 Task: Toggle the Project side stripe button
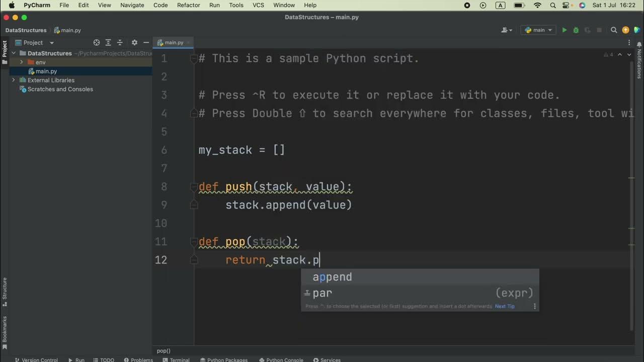tap(5, 52)
